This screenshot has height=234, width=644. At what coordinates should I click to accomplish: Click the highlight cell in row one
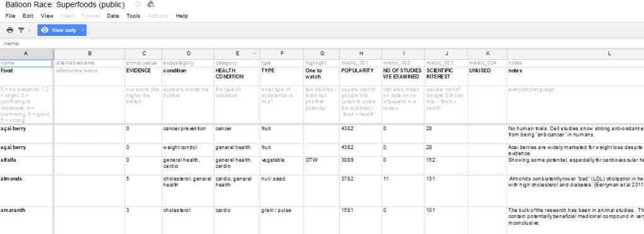[321, 64]
